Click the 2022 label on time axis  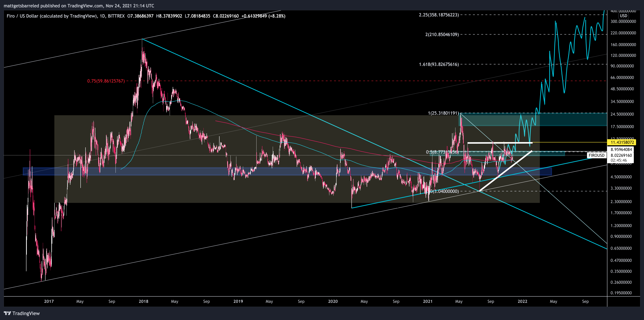coord(522,301)
